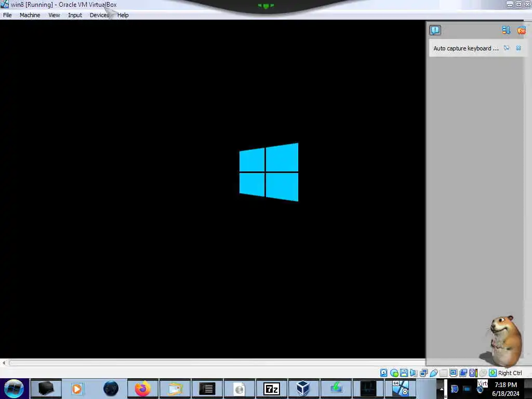Click the audio indicator in status bar

[x=413, y=373]
